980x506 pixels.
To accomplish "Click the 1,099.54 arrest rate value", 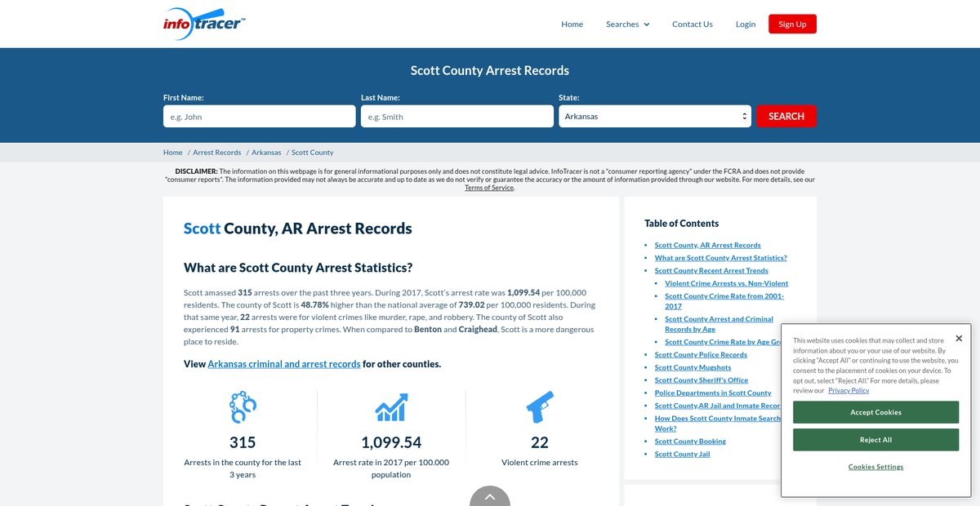I will pos(391,442).
